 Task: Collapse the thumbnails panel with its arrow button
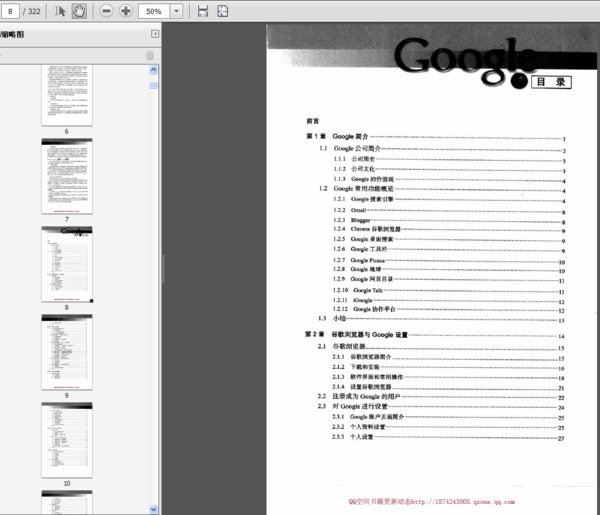pyautogui.click(x=155, y=34)
